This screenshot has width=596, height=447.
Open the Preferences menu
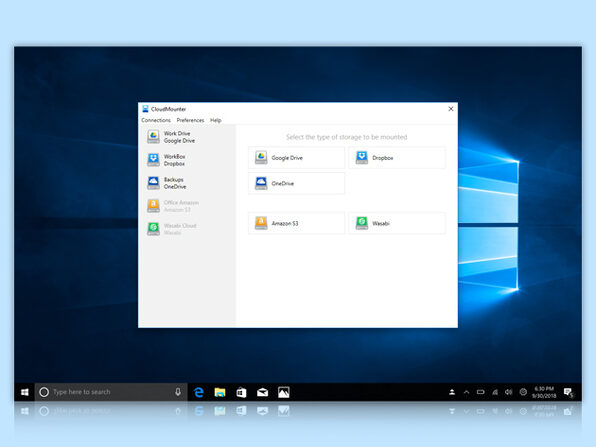[190, 120]
